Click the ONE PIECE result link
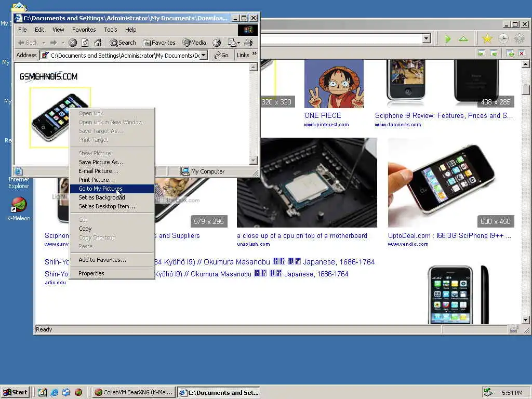The height and width of the screenshot is (399, 532). (x=323, y=115)
